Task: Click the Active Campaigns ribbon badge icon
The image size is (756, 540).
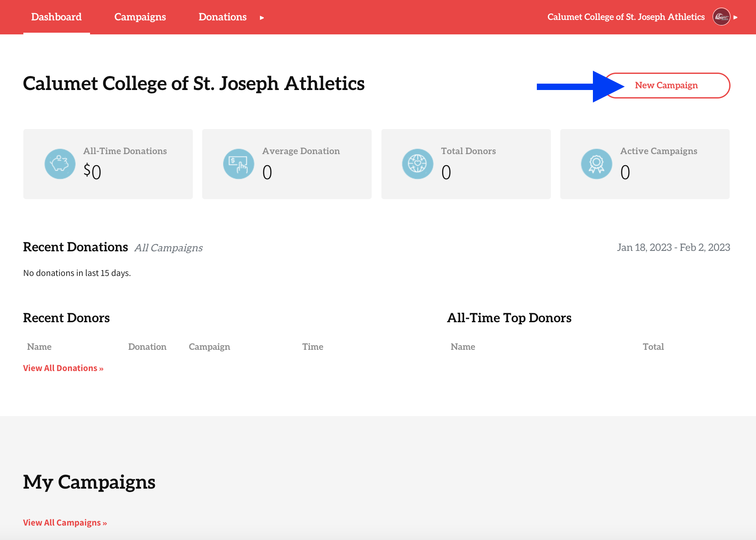Action: 597,164
